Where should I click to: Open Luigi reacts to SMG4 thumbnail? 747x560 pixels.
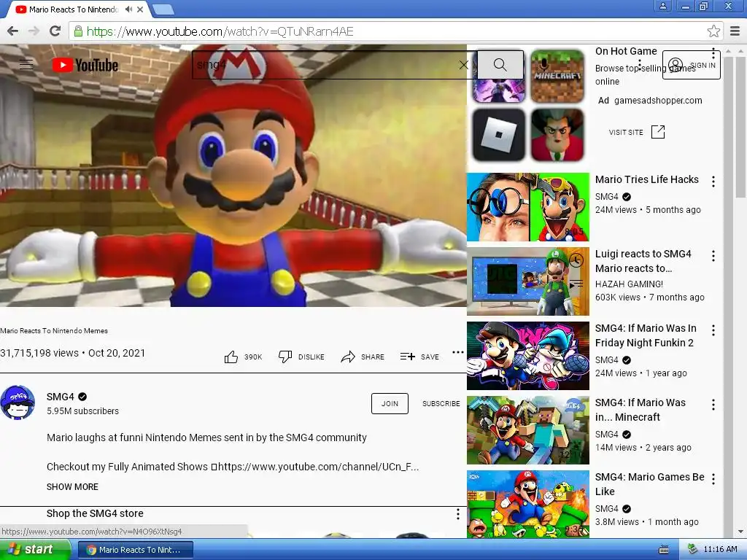click(528, 281)
